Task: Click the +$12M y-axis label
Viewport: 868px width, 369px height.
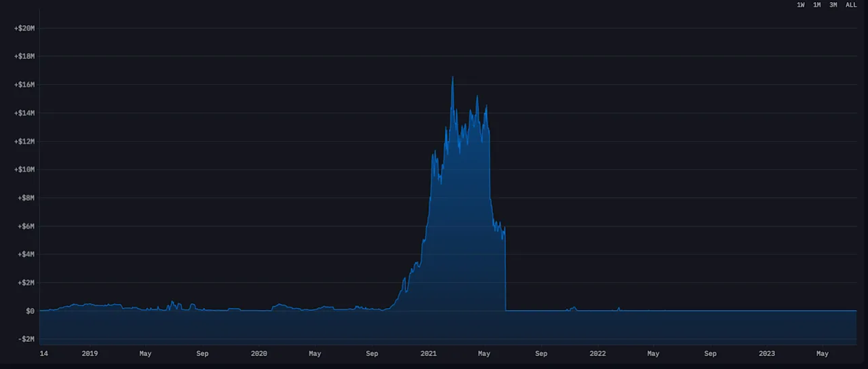Action: (24, 141)
